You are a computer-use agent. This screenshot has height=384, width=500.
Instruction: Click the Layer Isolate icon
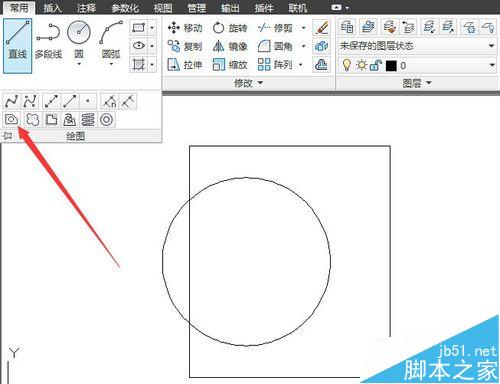pyautogui.click(x=429, y=27)
